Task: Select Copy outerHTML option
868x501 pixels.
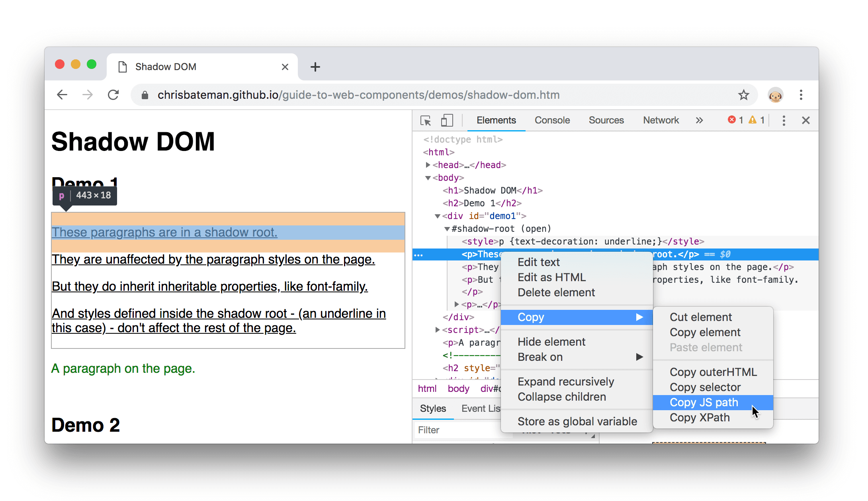Action: pyautogui.click(x=713, y=372)
